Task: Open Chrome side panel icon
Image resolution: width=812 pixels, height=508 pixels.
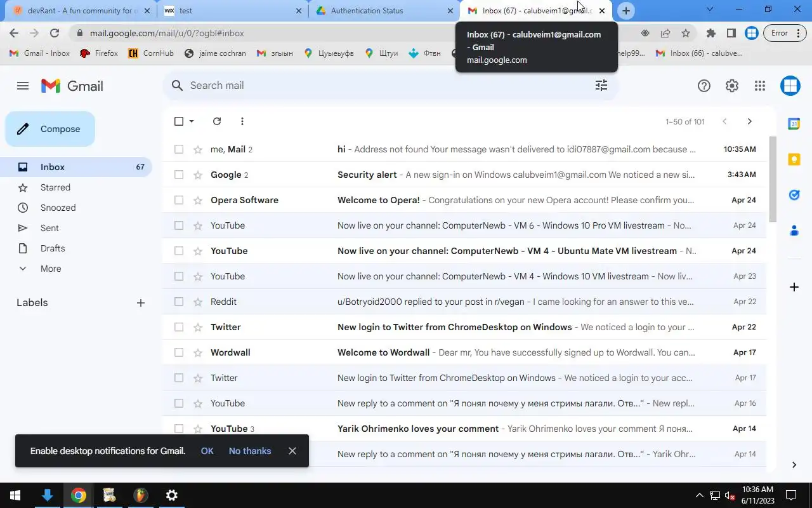Action: point(731,33)
